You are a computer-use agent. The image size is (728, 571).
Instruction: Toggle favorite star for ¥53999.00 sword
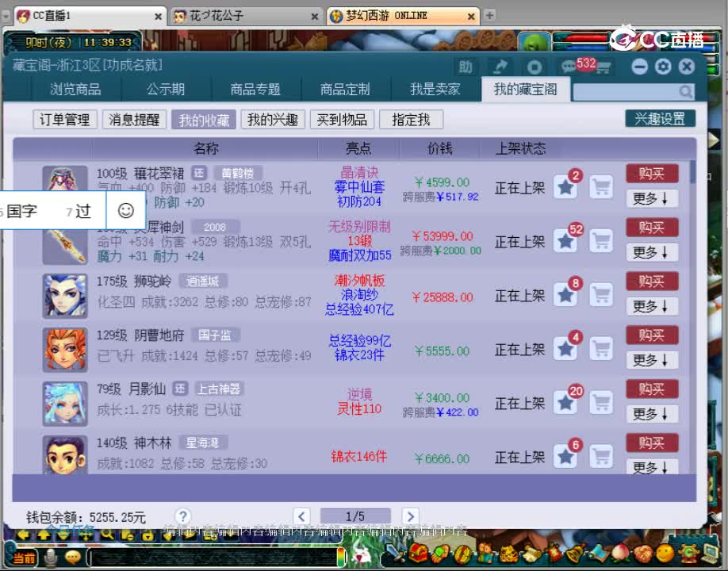tap(565, 241)
